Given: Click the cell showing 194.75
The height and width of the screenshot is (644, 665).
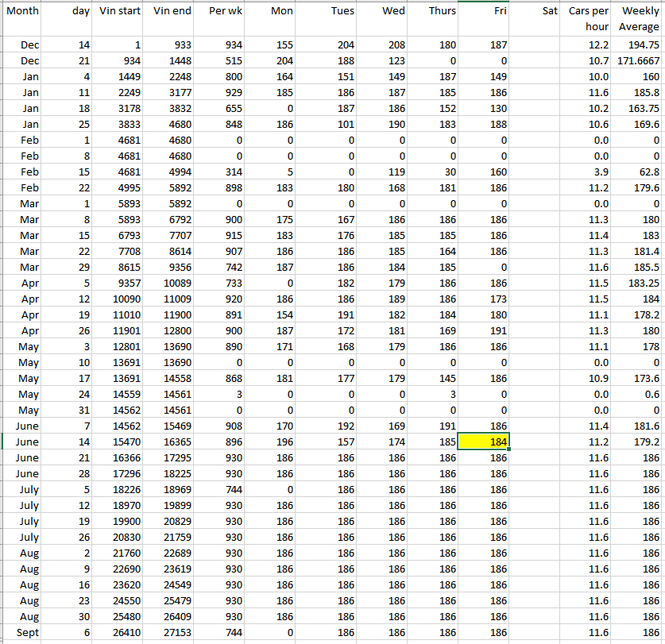Looking at the screenshot, I should pyautogui.click(x=640, y=45).
